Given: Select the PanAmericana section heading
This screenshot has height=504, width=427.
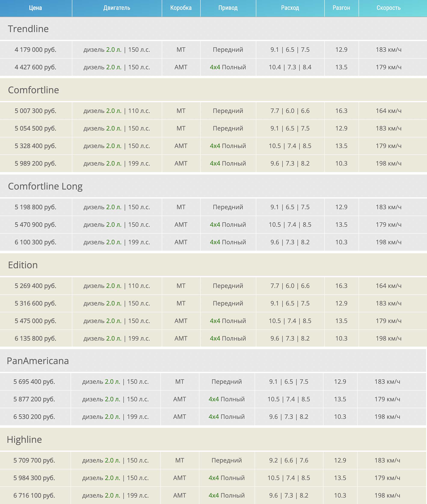Looking at the screenshot, I should point(38,361).
